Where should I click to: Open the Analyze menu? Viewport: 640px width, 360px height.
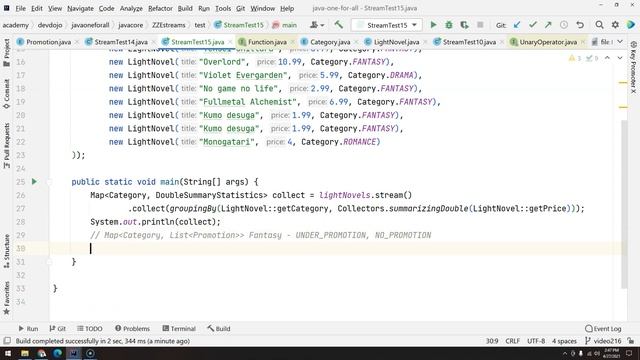point(131,8)
